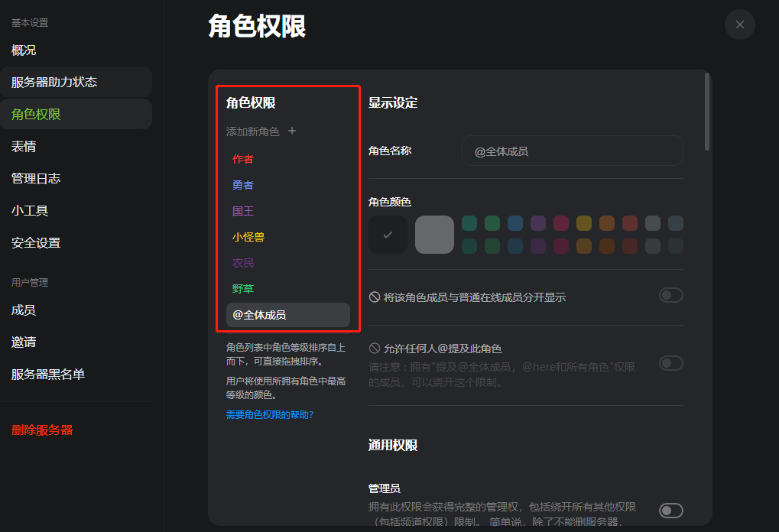Click the settings panel vertical scrollbar

click(x=707, y=112)
